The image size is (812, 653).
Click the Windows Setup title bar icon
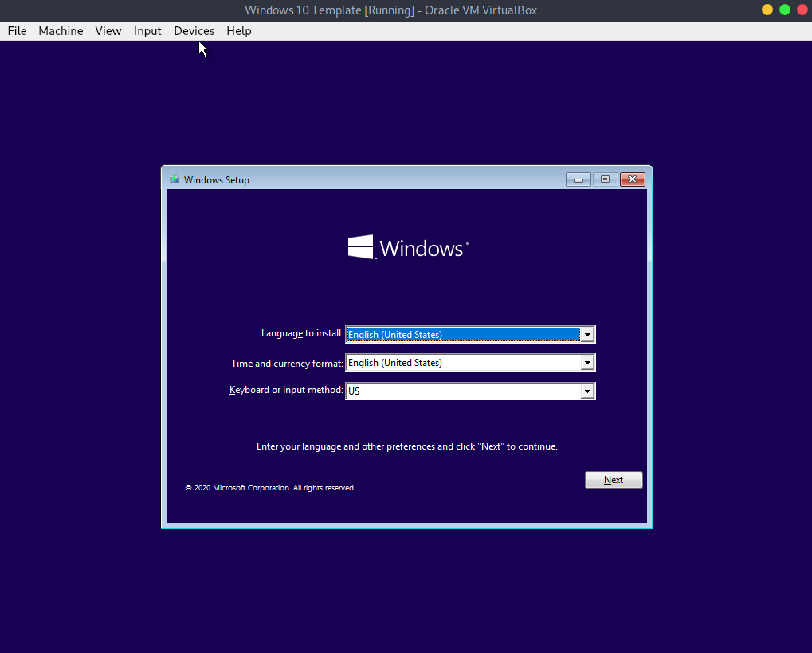coord(175,179)
